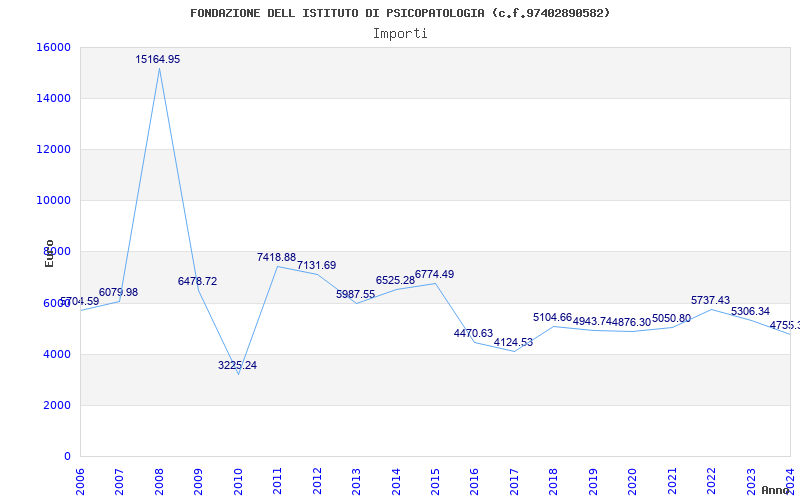
Task: Click the 2000 y-axis tick label
Action: click(x=57, y=406)
